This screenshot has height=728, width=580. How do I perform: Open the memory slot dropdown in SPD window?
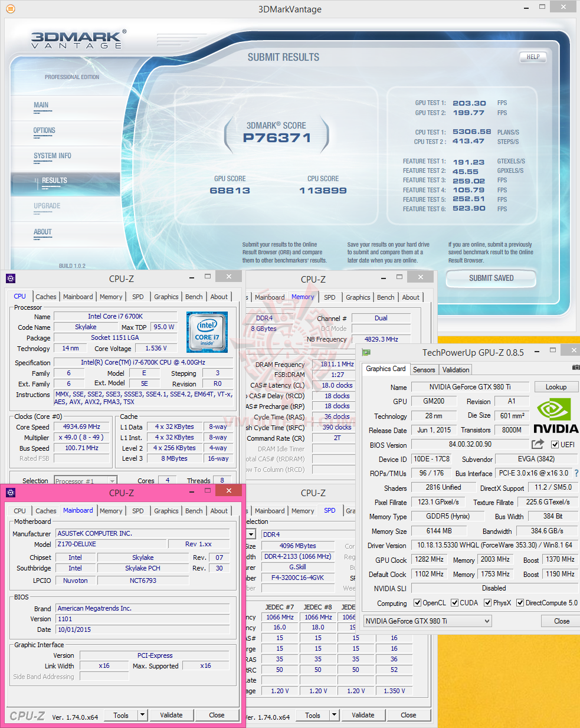(x=251, y=534)
